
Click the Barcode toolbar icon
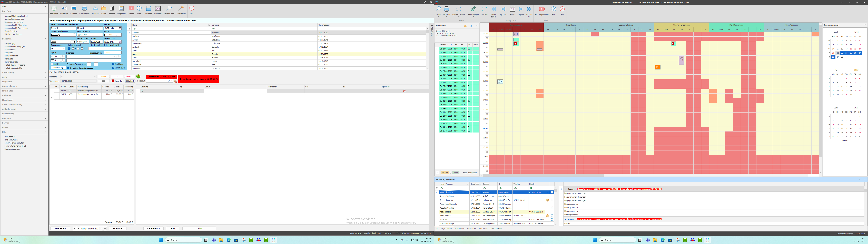74,8
